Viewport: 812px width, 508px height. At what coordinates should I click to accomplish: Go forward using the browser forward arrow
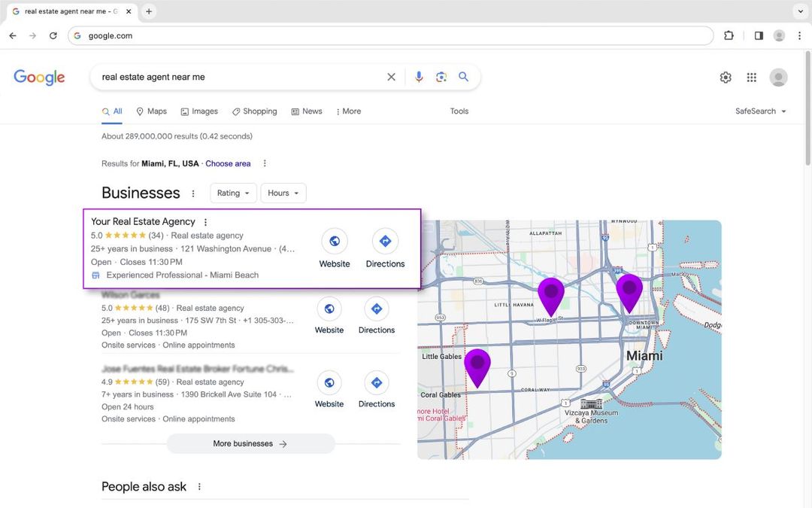tap(32, 36)
